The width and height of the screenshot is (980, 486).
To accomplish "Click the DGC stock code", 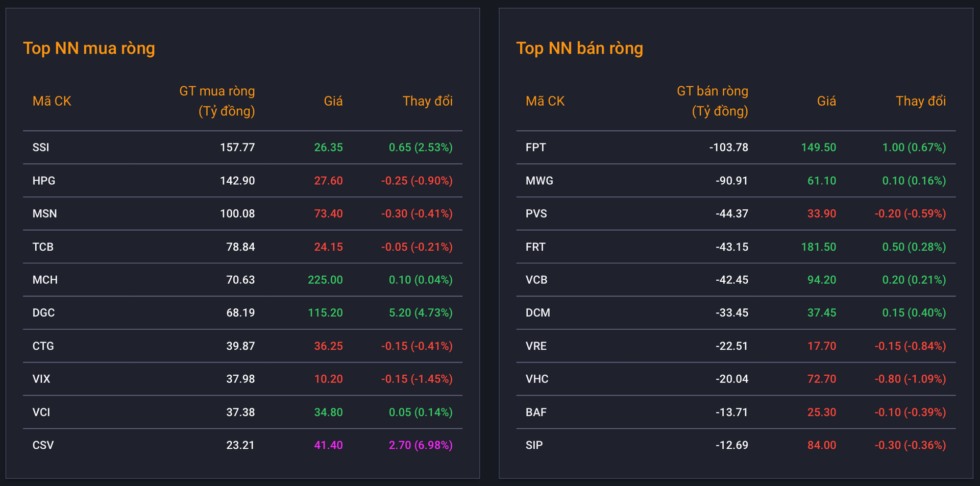I will [43, 312].
